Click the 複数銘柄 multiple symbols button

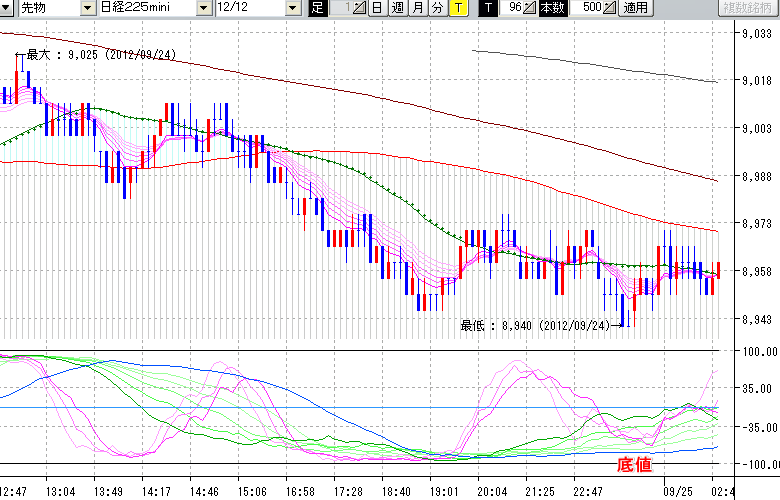747,8
